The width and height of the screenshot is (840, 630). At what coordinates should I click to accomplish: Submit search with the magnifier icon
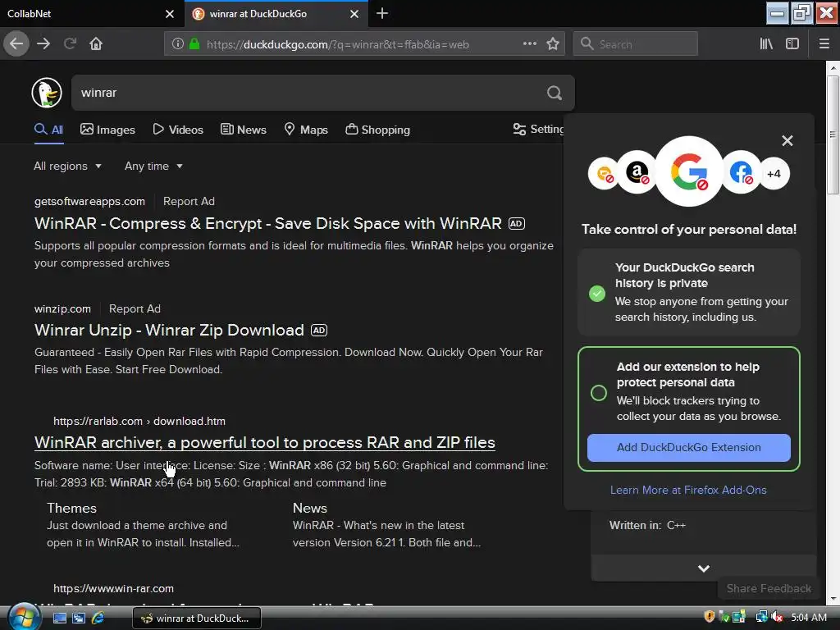coord(555,94)
